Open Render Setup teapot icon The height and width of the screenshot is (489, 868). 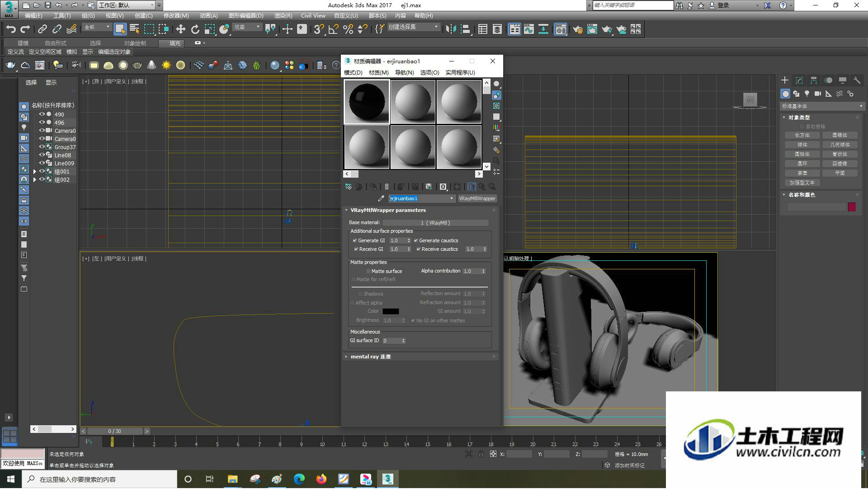coord(577,29)
